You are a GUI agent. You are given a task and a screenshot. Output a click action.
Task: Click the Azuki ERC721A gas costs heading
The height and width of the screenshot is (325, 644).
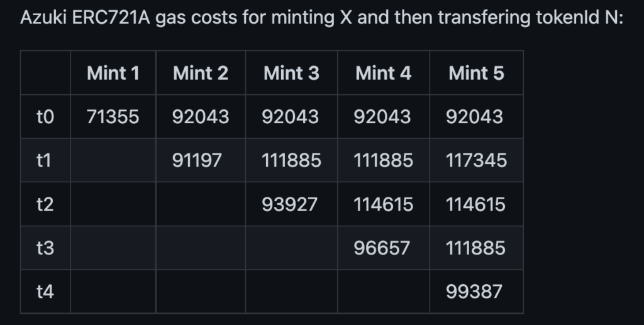point(321,18)
